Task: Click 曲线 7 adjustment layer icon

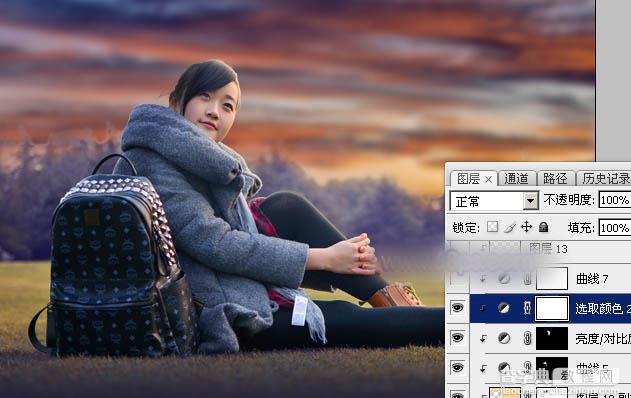Action: tap(504, 278)
